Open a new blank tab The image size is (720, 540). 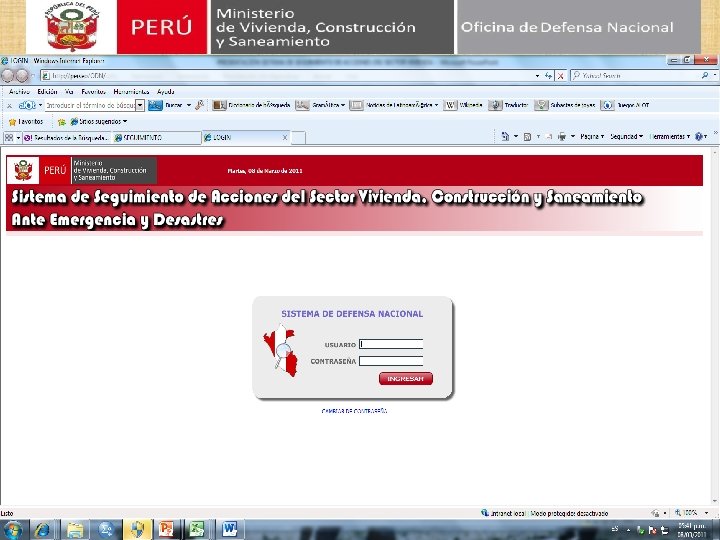(x=298, y=138)
